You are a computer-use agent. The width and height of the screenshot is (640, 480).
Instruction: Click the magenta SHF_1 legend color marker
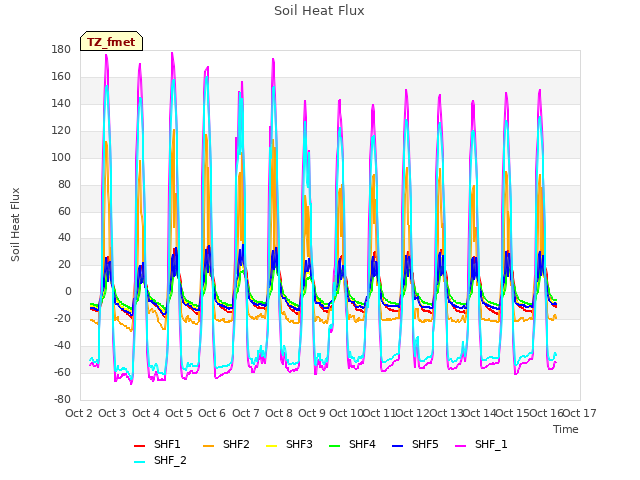(460, 446)
